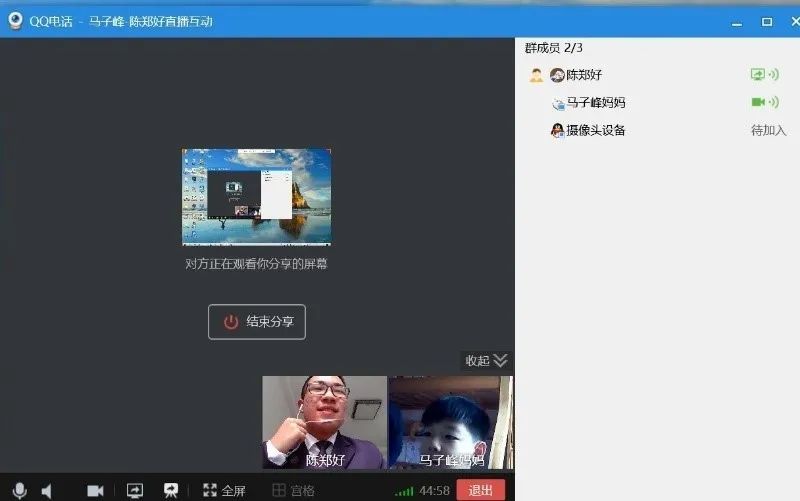Screen dimensions: 800x501
Task: Click 马子峰妈妈's green camera status icon
Action: pyautogui.click(x=758, y=102)
